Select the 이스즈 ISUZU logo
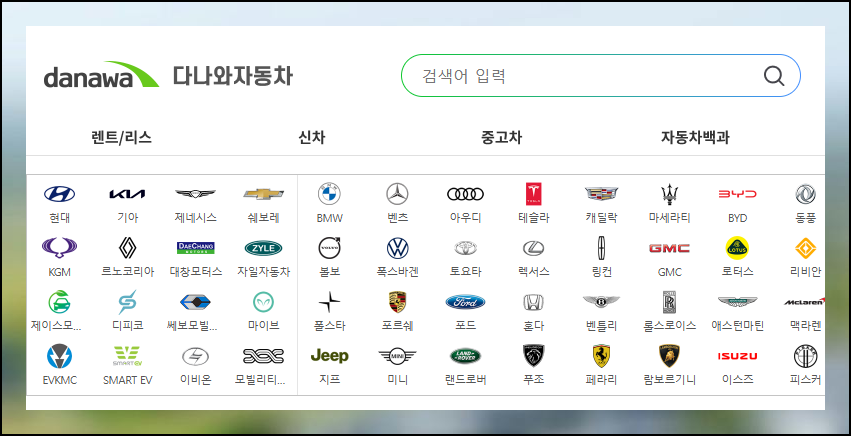The image size is (851, 436). coord(738,357)
